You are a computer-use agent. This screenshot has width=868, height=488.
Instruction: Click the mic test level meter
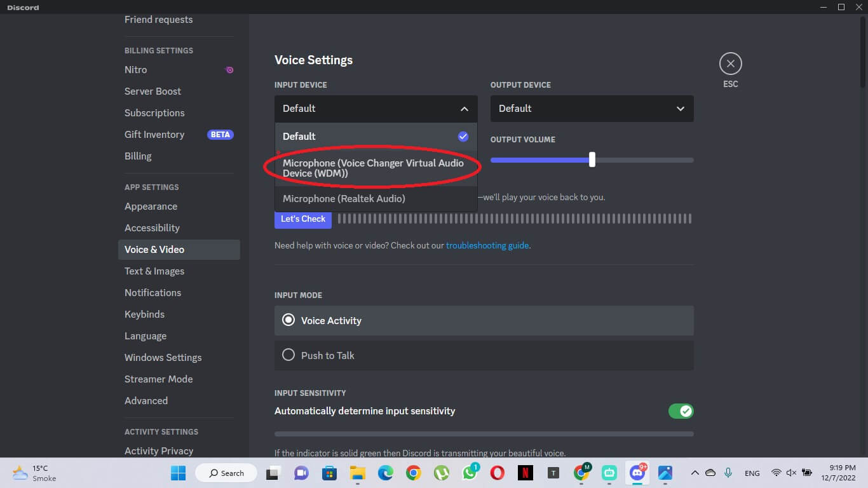pyautogui.click(x=515, y=219)
